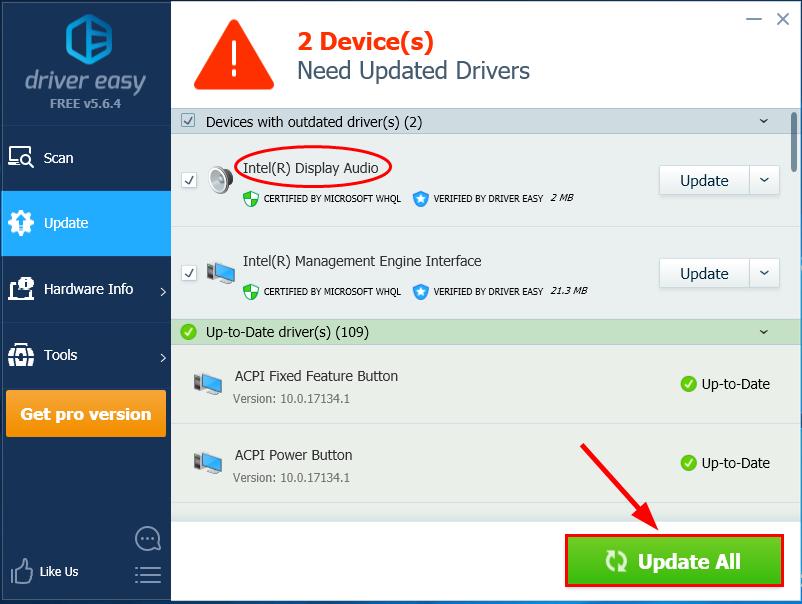Click the Driver Easy logo icon
Image resolution: width=802 pixels, height=604 pixels.
coord(89,39)
